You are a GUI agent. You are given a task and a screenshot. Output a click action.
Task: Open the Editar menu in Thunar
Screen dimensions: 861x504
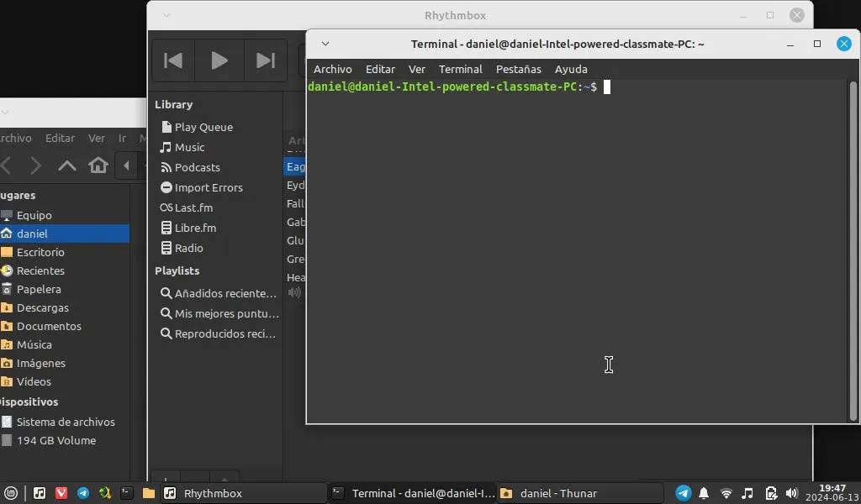click(60, 139)
